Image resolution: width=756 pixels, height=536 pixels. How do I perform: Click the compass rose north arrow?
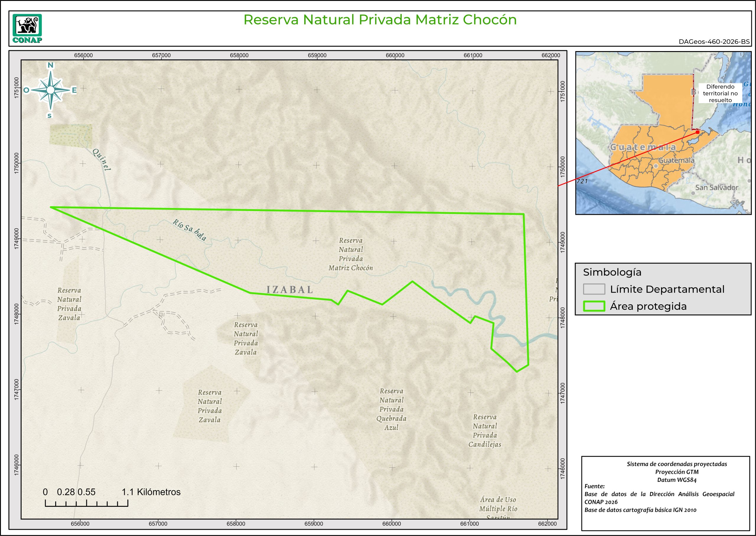[x=50, y=90]
